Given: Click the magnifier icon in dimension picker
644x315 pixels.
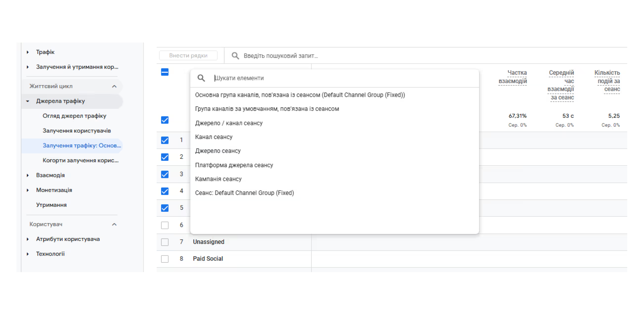Looking at the screenshot, I should 201,78.
